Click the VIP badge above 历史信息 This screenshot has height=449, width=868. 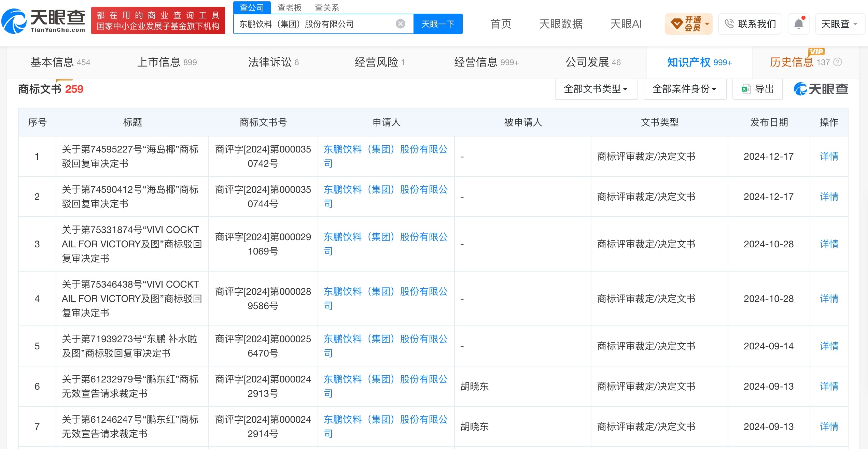pyautogui.click(x=816, y=52)
